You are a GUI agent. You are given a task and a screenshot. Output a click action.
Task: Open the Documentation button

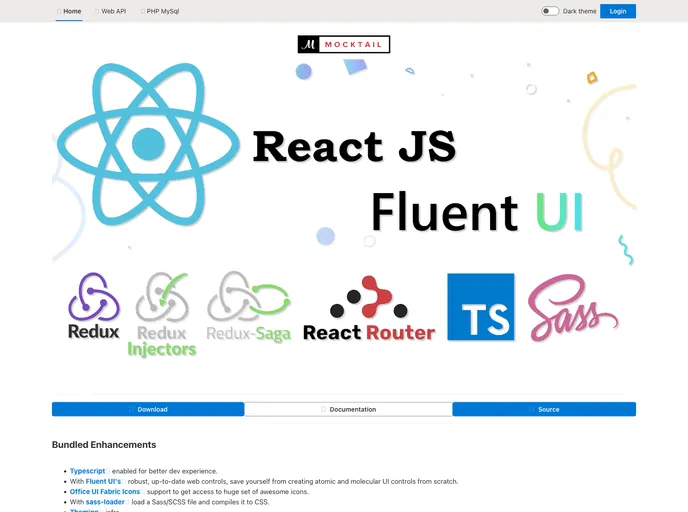[x=348, y=409]
